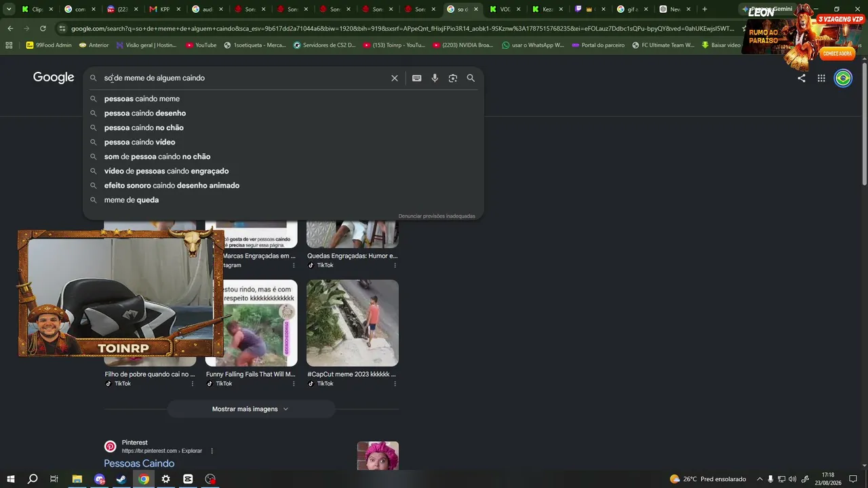868x488 pixels.
Task: View site information for google.com
Action: [x=62, y=28]
